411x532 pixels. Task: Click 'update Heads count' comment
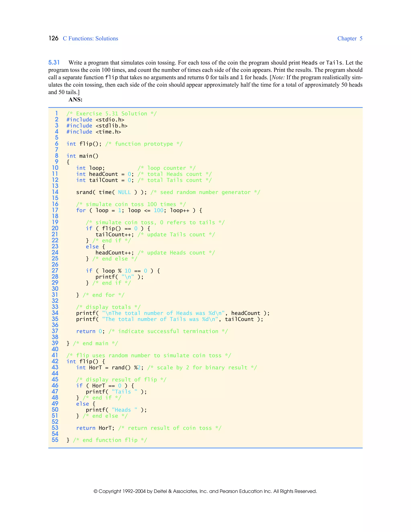pos(176,253)
